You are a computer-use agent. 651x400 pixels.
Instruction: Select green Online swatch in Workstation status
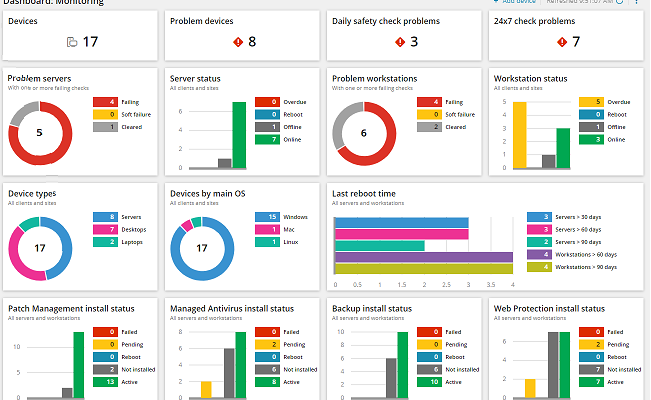pyautogui.click(x=591, y=139)
